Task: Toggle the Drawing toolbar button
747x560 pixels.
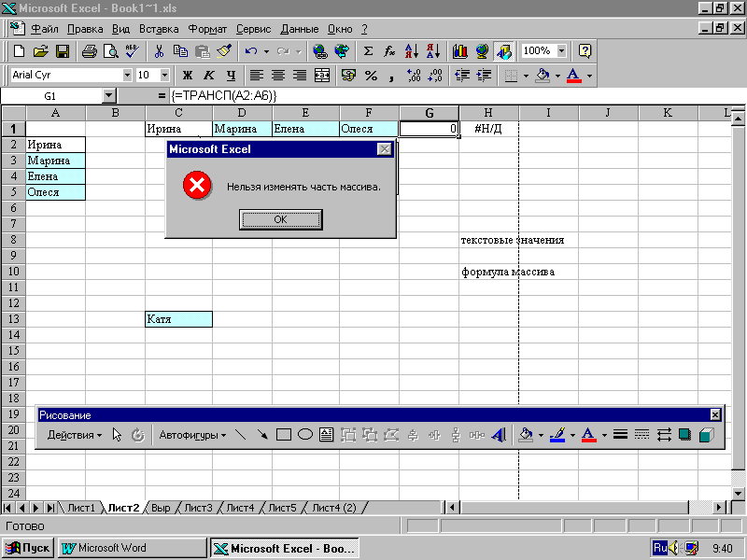Action: tap(503, 51)
